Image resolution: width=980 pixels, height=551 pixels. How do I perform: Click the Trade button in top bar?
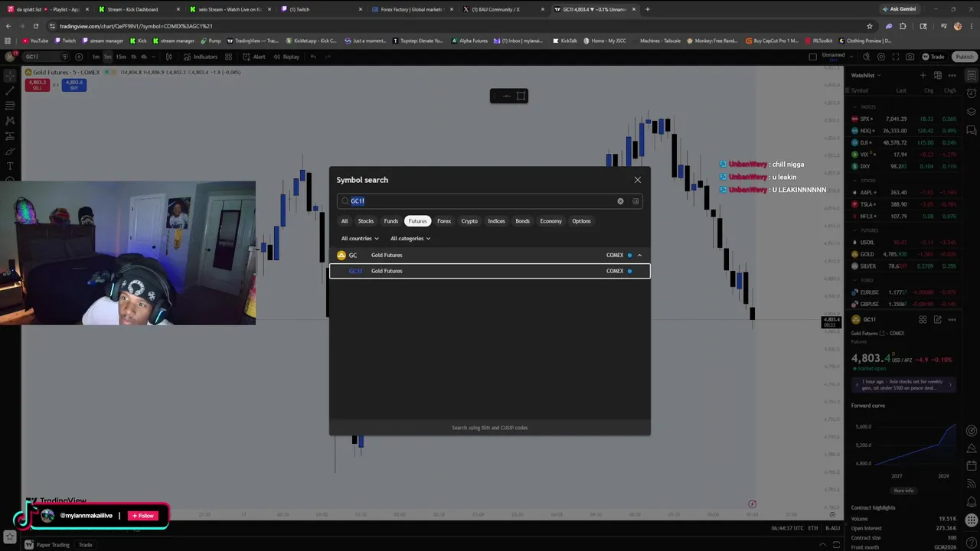[933, 57]
